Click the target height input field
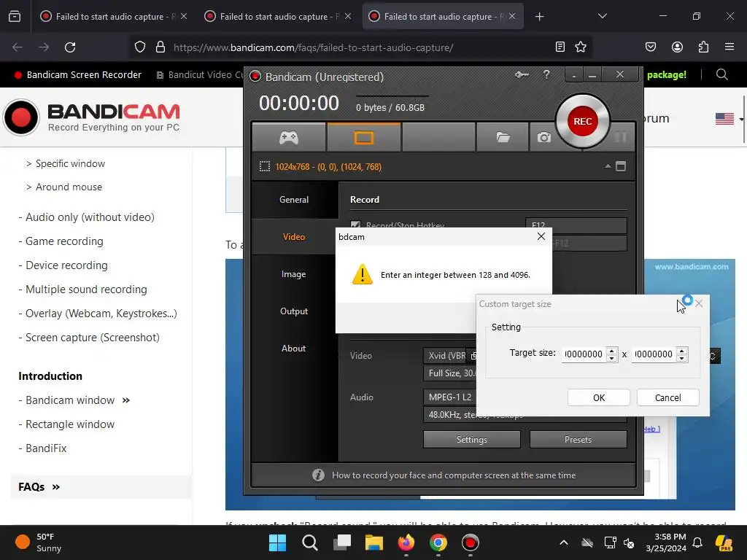This screenshot has width=747, height=560. pos(654,354)
